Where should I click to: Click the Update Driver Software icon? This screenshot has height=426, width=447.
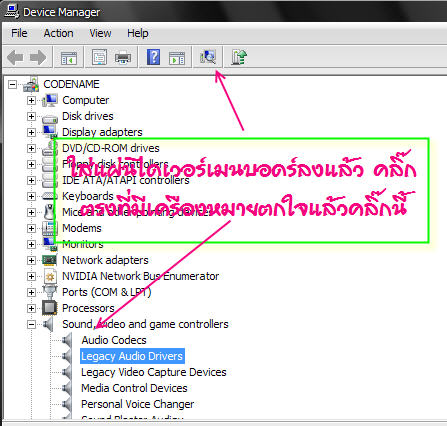tap(239, 57)
